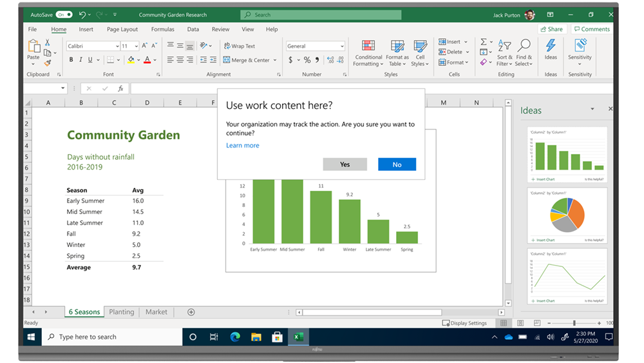The width and height of the screenshot is (644, 363).
Task: Select the pie chart idea thumbnail
Action: tap(567, 215)
